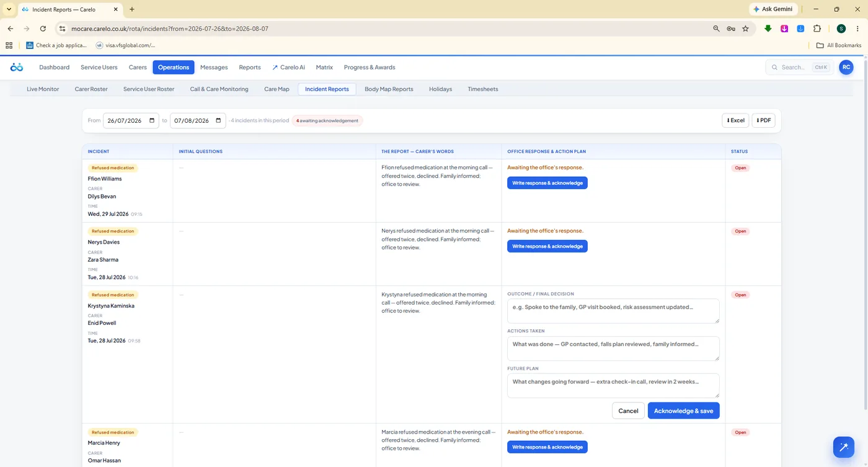This screenshot has width=868, height=467.
Task: Write response for Nerys Davies incident
Action: coord(547,246)
